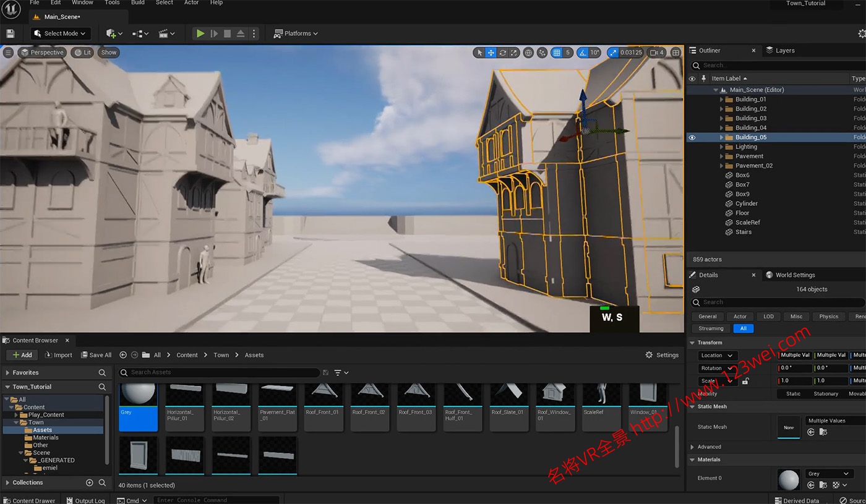Click the Import button in Content Browser

coord(59,355)
